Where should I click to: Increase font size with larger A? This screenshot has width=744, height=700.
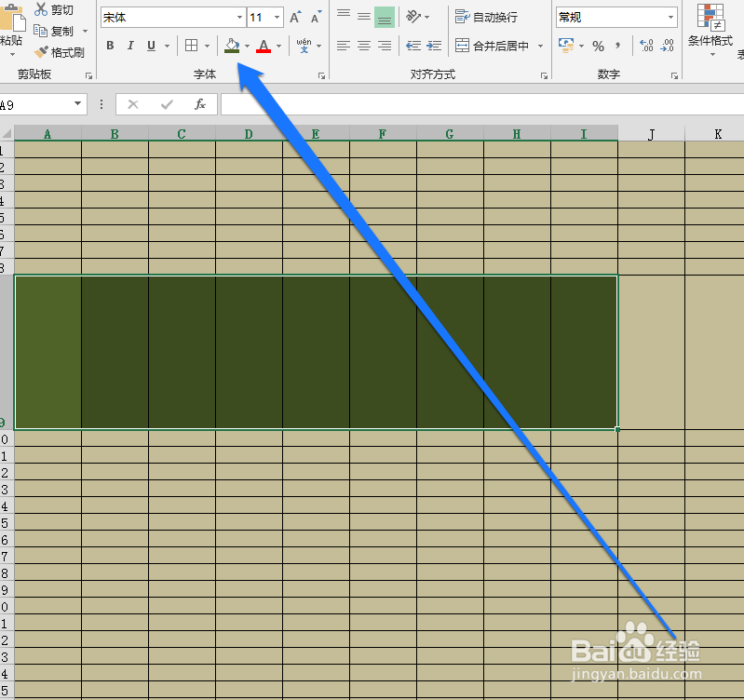coord(295,18)
